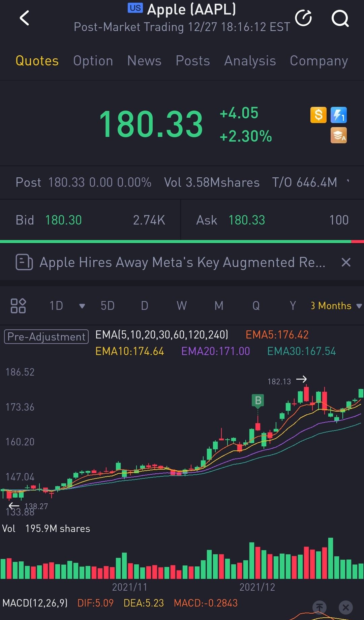Tap the scroll-to-top arrow icon

pyautogui.click(x=320, y=608)
